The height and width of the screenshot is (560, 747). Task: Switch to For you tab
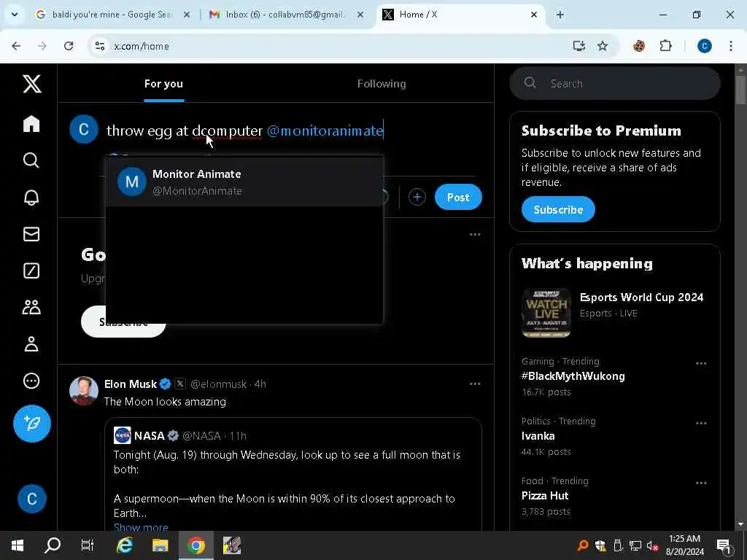point(163,84)
